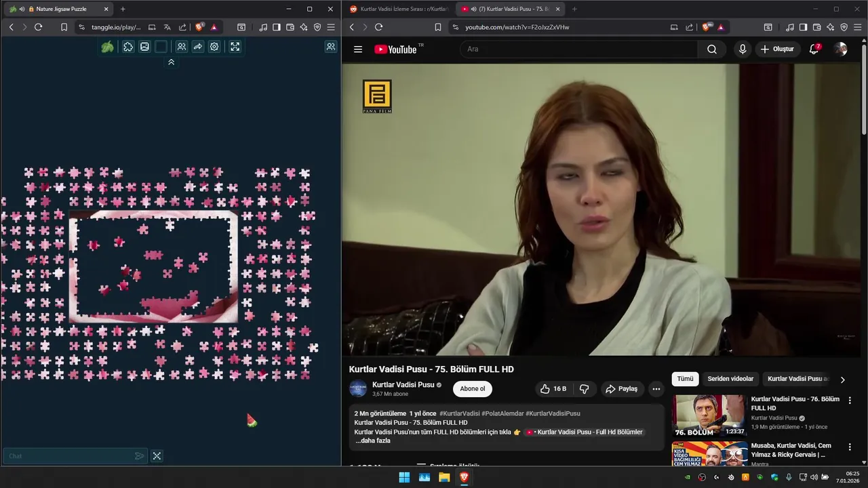Click the Ara search box on YouTube
Viewport: 868px width, 488px height.
579,49
